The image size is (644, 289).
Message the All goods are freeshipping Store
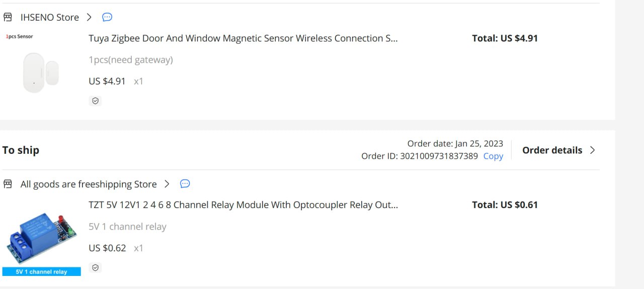tap(185, 184)
